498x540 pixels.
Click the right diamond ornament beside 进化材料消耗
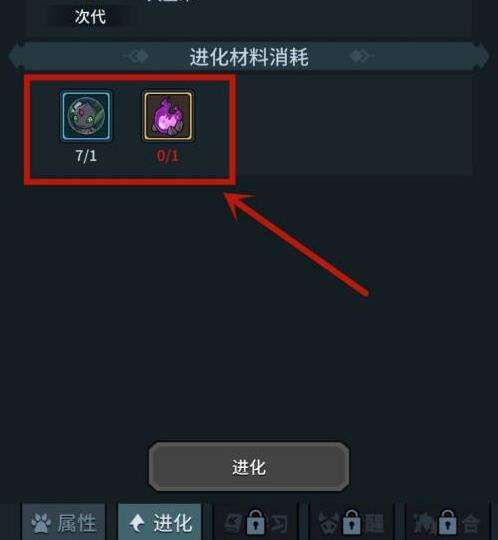361,56
